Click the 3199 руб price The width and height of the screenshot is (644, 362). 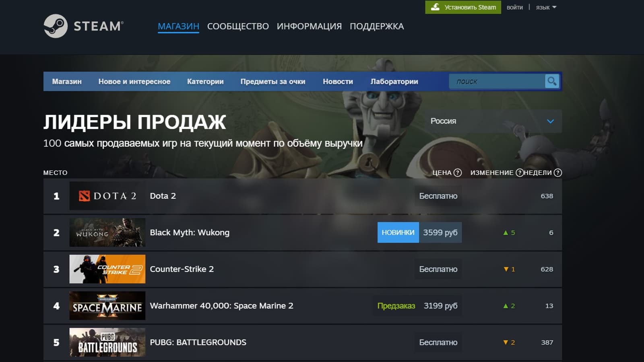(x=441, y=306)
